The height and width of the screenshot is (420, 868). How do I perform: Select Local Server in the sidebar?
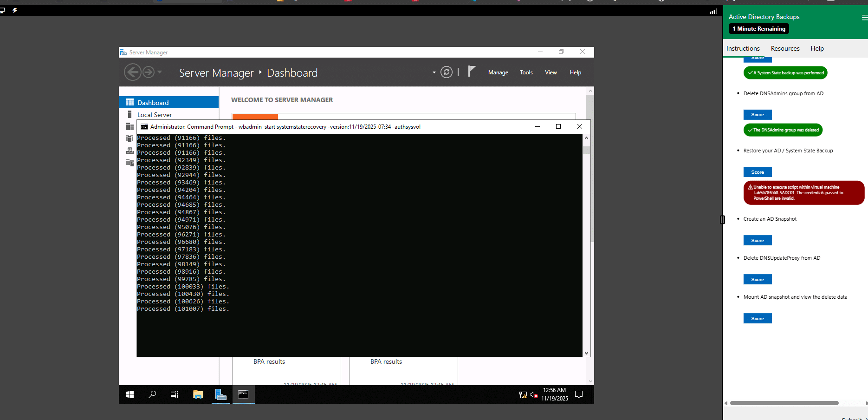155,115
